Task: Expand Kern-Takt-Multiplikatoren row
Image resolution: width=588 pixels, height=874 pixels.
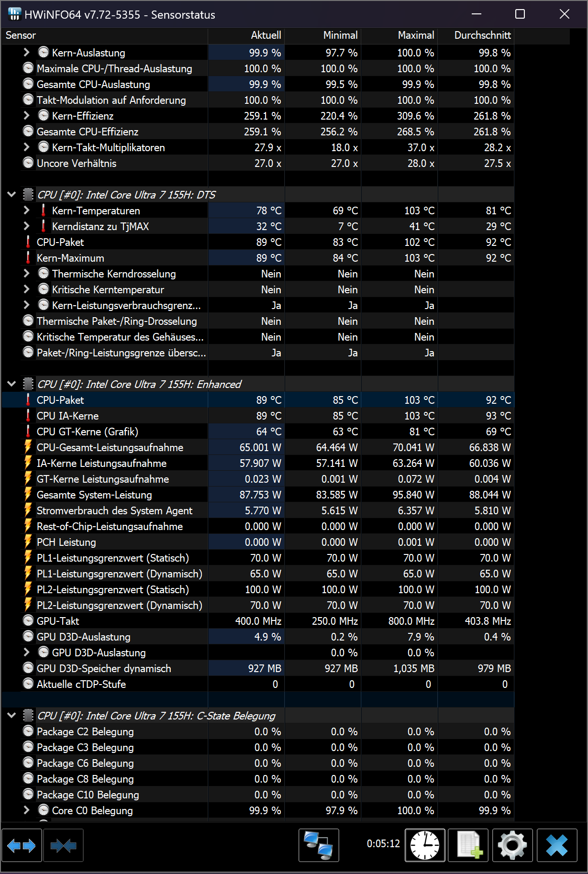Action: click(x=27, y=147)
